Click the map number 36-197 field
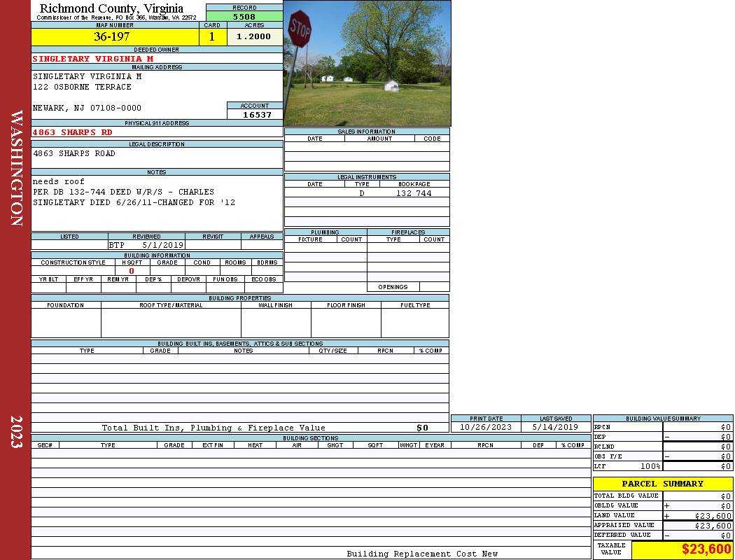 point(112,37)
